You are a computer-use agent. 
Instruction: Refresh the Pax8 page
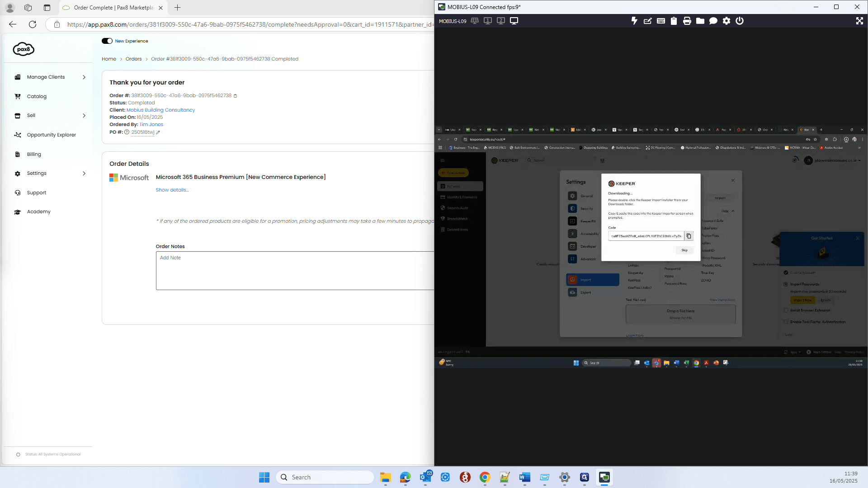point(33,24)
